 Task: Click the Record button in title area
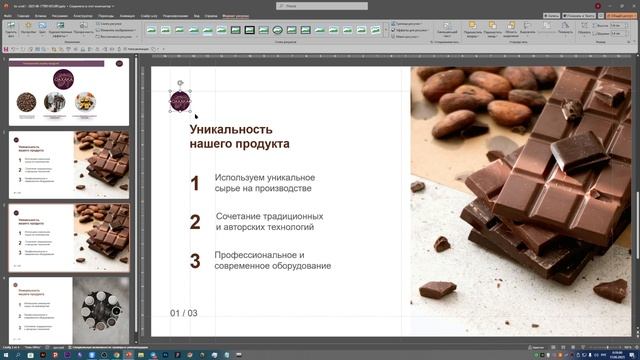551,16
